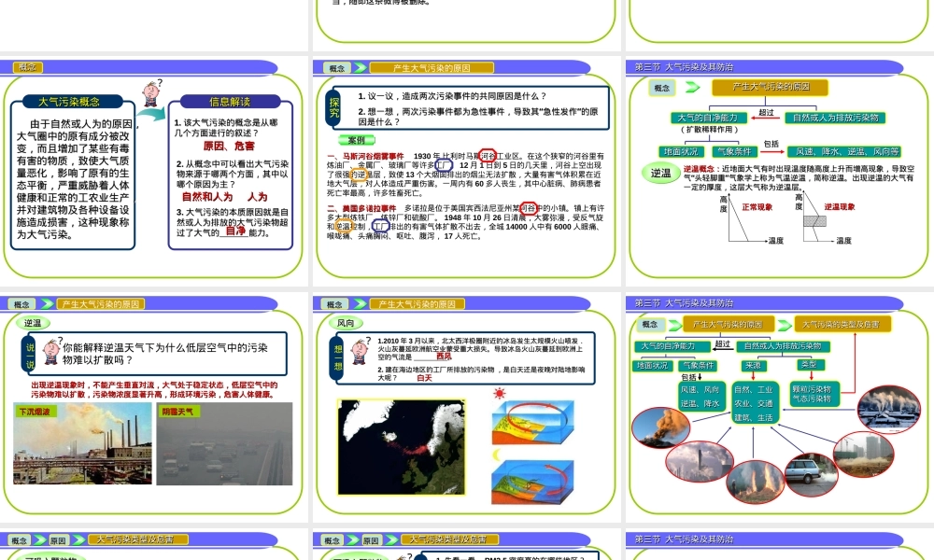
Task: Click the red arrow labeled 超过 above the graphs
Action: [766, 118]
